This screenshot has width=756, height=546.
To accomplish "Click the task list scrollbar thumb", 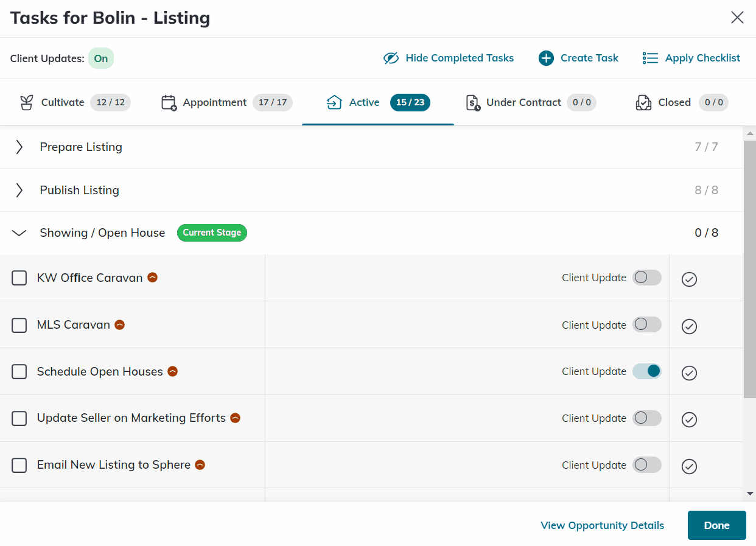I will [x=750, y=269].
